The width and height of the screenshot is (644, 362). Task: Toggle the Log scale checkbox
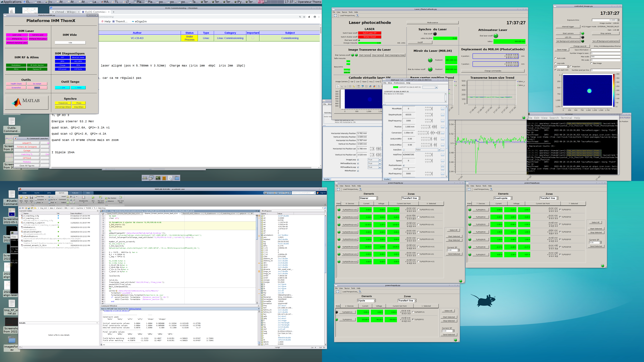pyautogui.click(x=555, y=63)
